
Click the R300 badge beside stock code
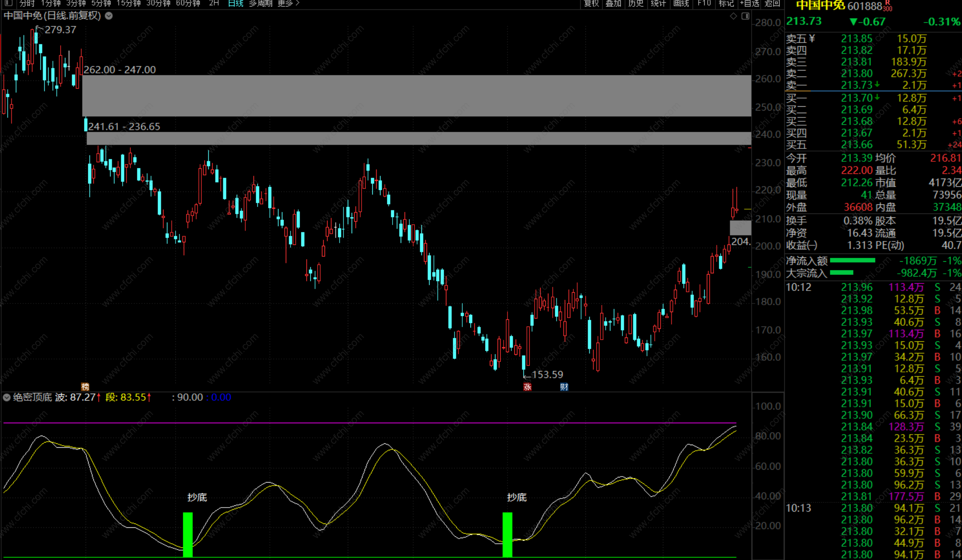(x=888, y=6)
